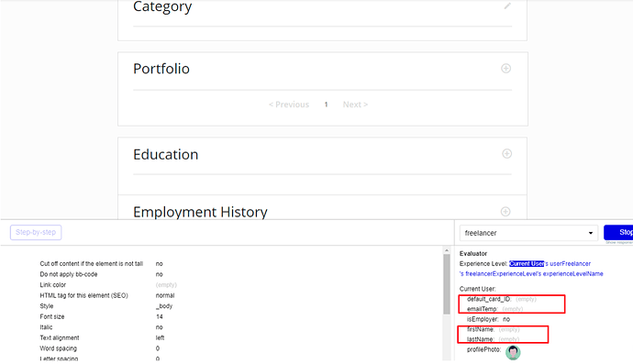Click the userFreelancer expression link
The image size is (633, 364).
pos(570,263)
